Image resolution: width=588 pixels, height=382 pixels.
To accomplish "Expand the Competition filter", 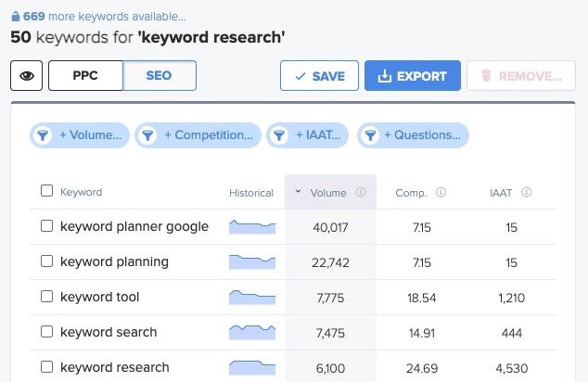I will [x=197, y=135].
